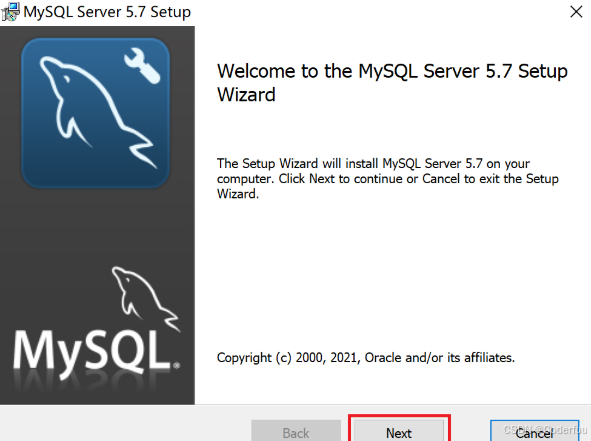Click the 'MySQL Server 5.7 Setup' title bar text
This screenshot has height=441, width=591.
(107, 12)
